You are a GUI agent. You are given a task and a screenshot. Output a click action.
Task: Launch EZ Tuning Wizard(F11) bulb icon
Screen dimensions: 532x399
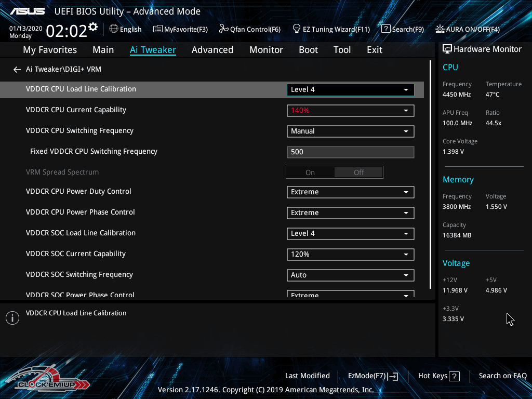(x=297, y=29)
